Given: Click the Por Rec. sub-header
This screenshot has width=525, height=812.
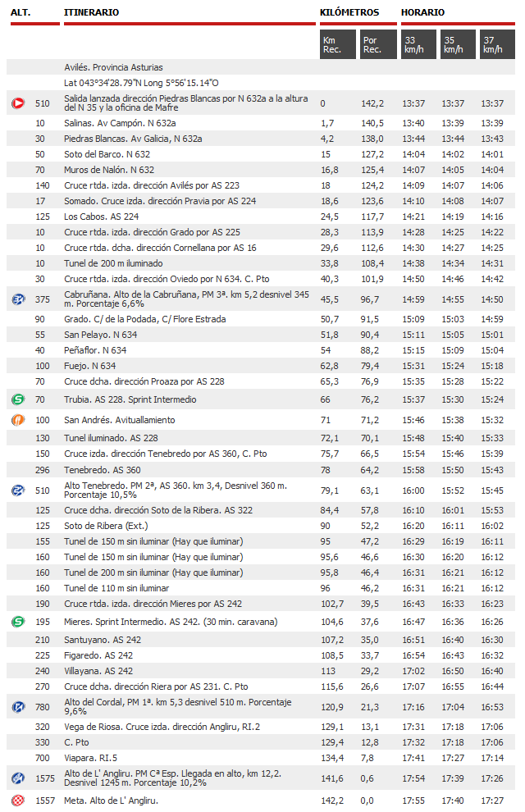Looking at the screenshot, I should click(377, 44).
